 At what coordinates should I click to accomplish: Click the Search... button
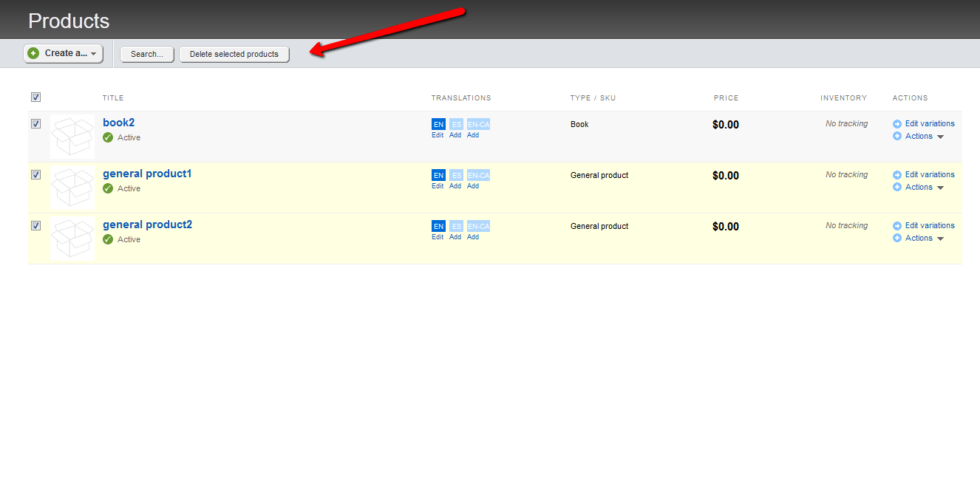tap(147, 54)
